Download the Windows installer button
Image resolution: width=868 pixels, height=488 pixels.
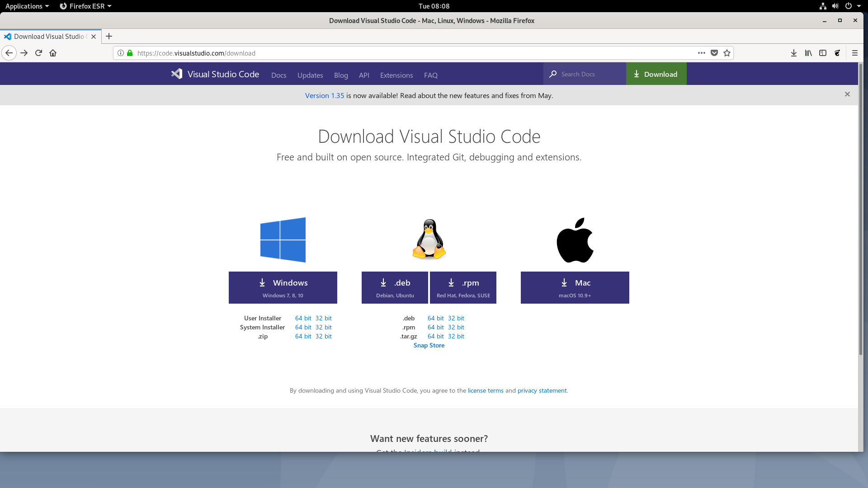click(283, 287)
